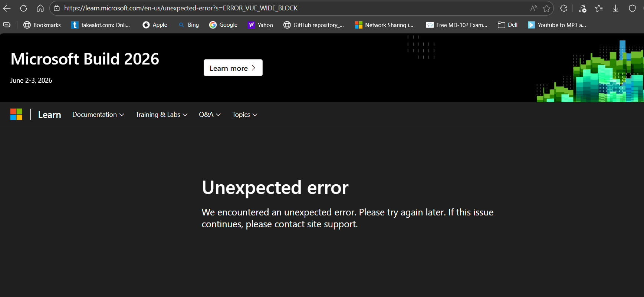This screenshot has width=644, height=297.
Task: Open the Learn home link
Action: (x=49, y=115)
